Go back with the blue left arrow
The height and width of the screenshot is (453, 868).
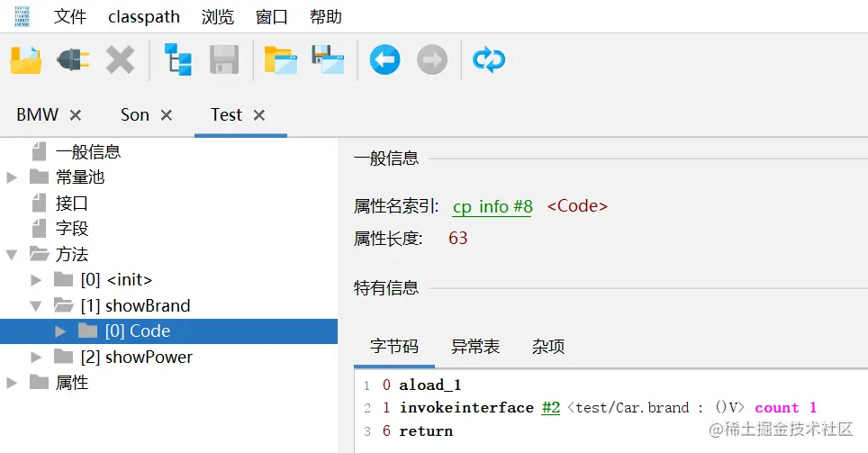(x=384, y=59)
